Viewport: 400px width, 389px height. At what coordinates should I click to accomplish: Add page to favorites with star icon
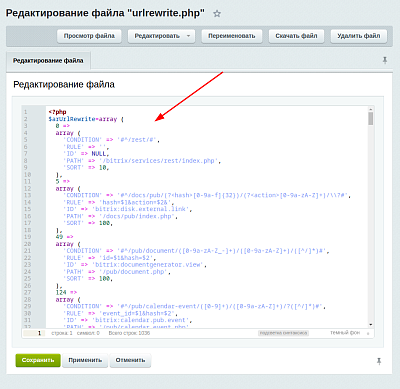click(x=217, y=14)
